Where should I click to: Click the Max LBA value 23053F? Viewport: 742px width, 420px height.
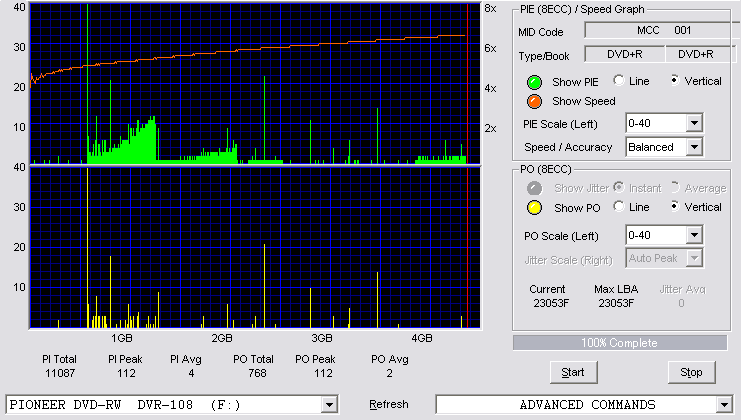tap(616, 303)
